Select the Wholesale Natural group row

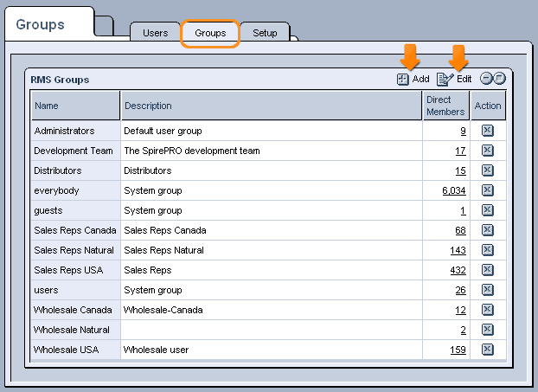[x=72, y=330]
